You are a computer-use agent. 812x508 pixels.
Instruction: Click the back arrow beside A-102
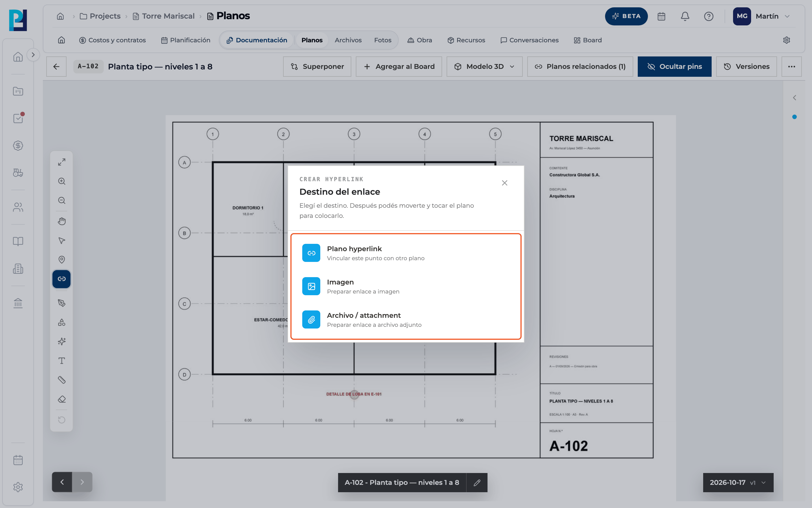(56, 67)
